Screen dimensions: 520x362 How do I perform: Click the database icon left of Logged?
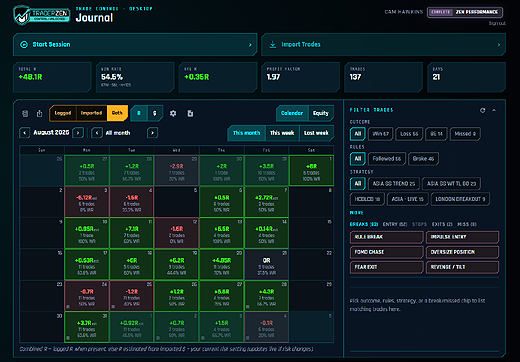(25, 113)
